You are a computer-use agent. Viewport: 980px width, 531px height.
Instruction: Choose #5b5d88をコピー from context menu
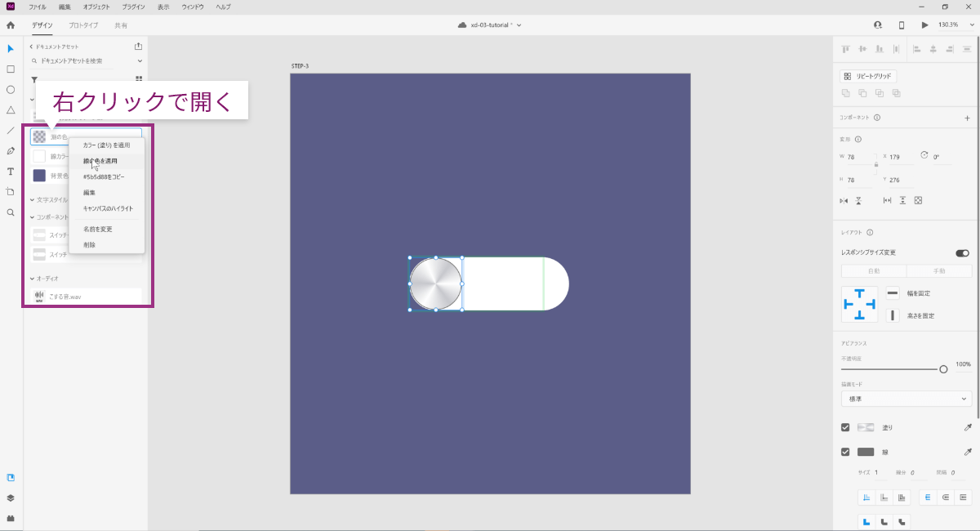pos(107,176)
